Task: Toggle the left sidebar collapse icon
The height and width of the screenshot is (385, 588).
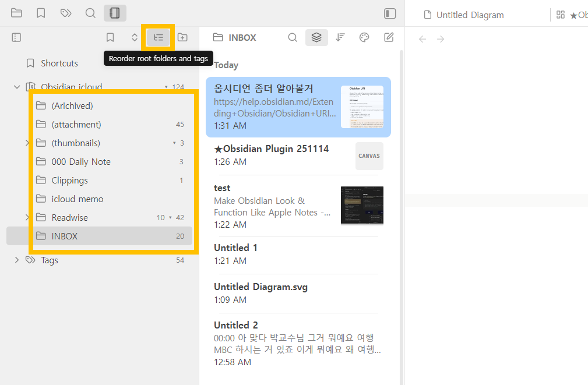Action: coord(390,14)
